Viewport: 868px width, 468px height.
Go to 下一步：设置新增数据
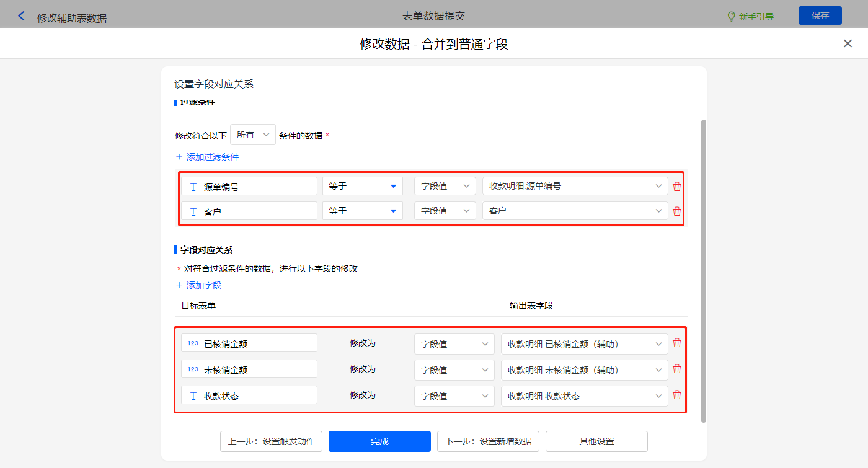[x=488, y=441]
